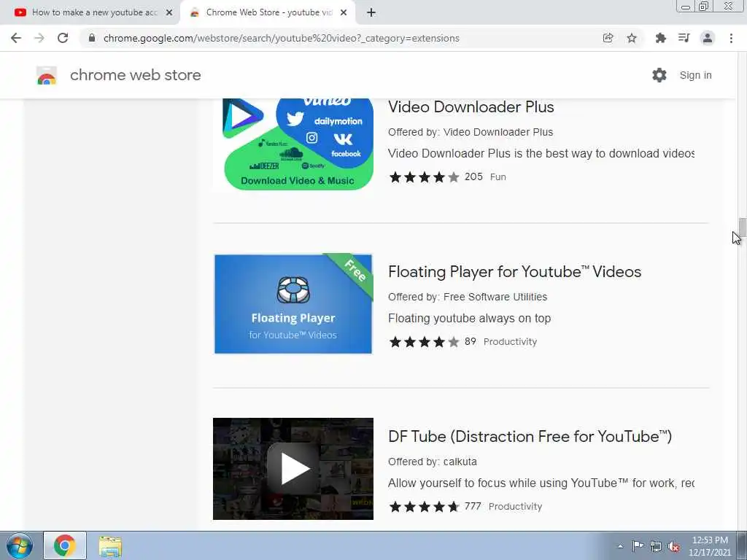Bookmark this page with star icon
The image size is (747, 560).
point(632,38)
